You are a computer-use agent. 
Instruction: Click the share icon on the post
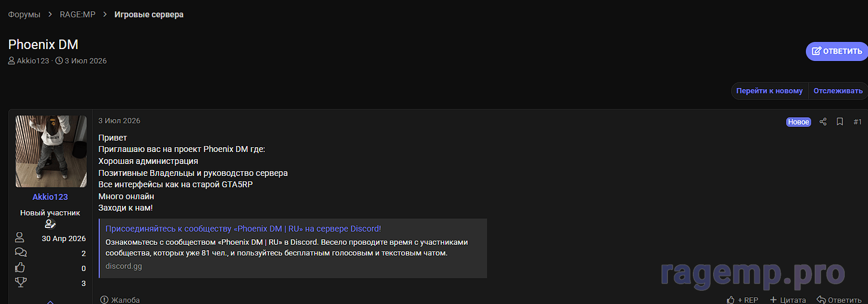coord(823,121)
